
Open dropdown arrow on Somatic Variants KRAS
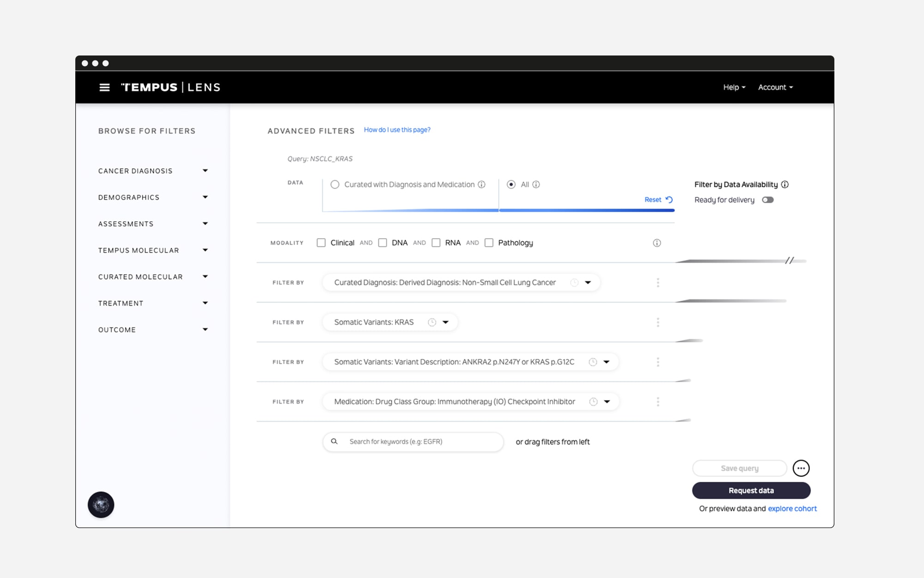(445, 322)
